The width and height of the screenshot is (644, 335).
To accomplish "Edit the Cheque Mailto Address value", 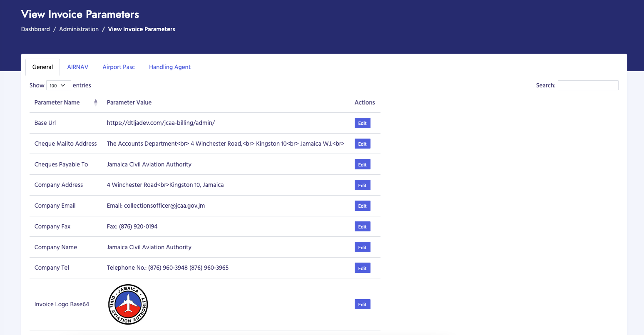I will tap(362, 144).
